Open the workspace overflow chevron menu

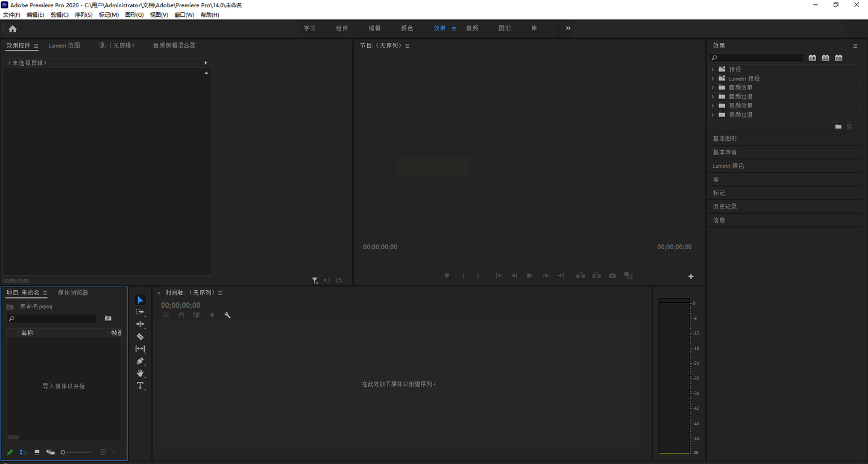pos(568,28)
